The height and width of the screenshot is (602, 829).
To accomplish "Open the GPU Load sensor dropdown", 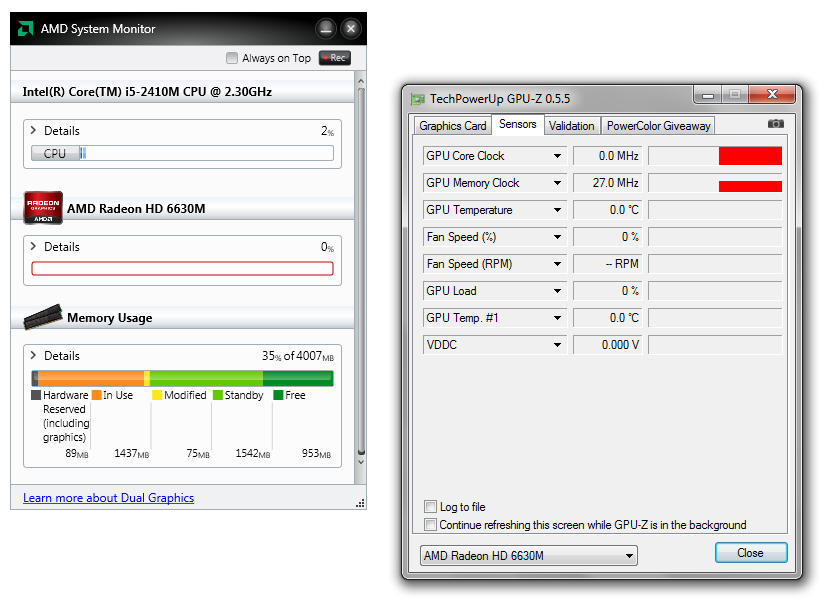I will click(x=557, y=291).
